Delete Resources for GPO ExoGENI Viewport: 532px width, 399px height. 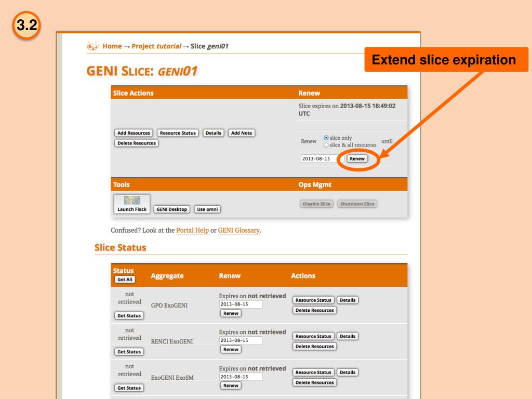[314, 311]
